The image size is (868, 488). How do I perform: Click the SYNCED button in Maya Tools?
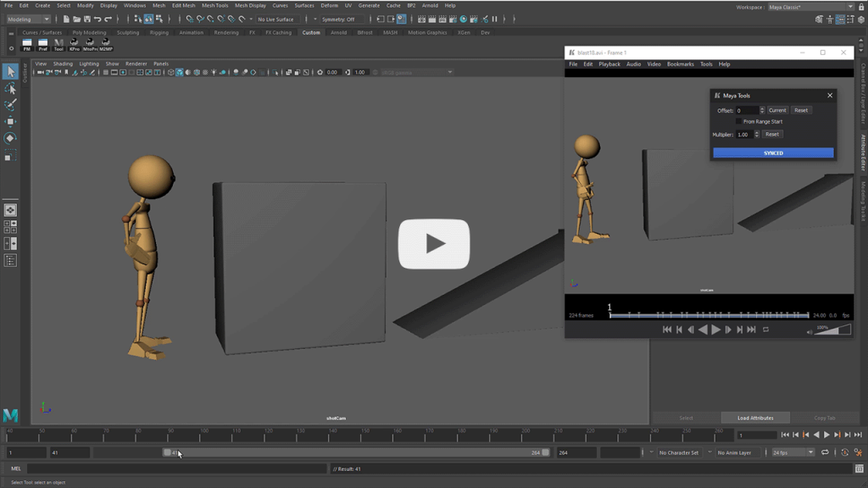(x=772, y=153)
